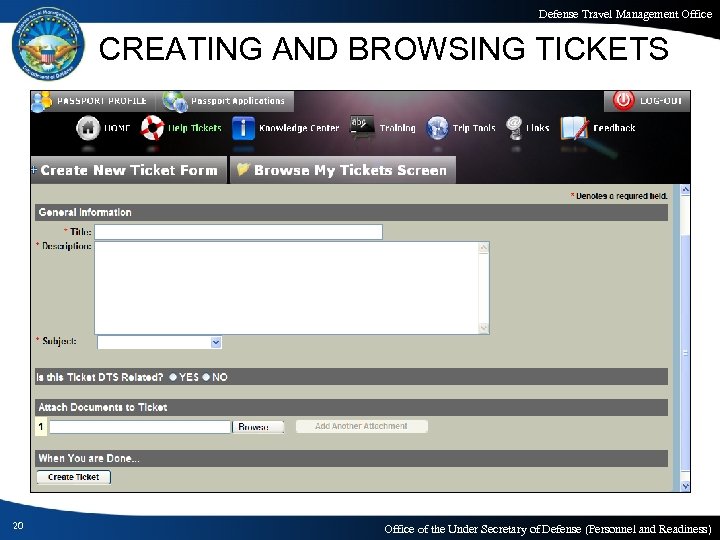Click the Feedback notebook icon

(x=574, y=128)
